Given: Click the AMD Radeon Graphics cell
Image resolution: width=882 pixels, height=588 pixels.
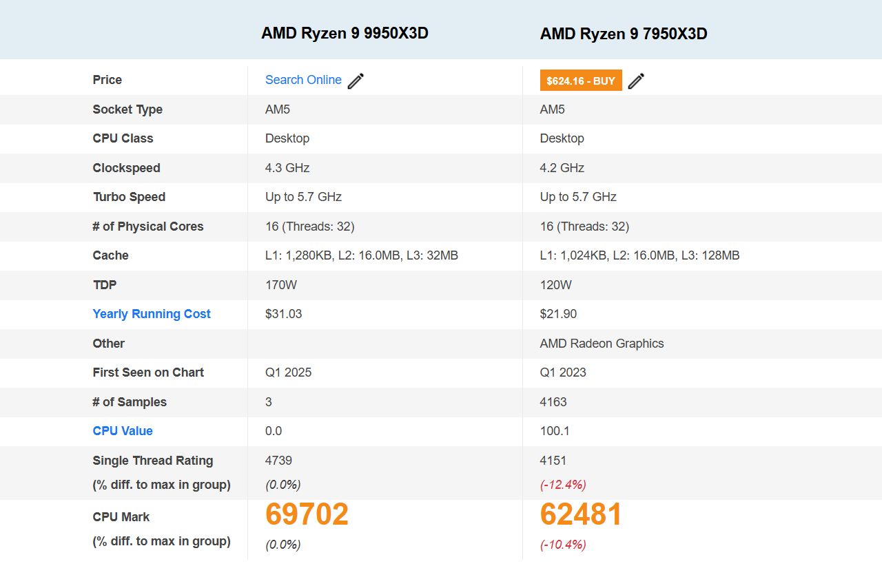Looking at the screenshot, I should (x=602, y=344).
